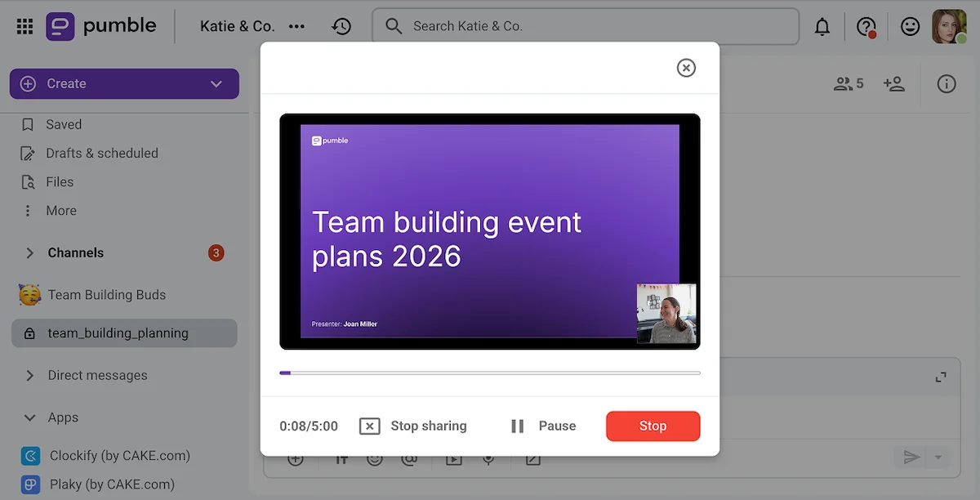Click the 0:08/5:00 timer text

point(309,426)
